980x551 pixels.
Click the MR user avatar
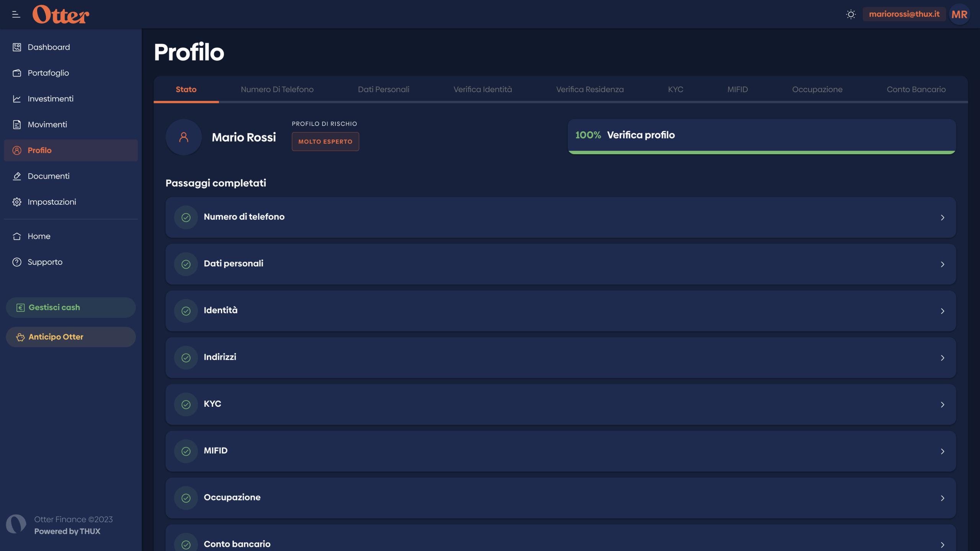coord(959,15)
